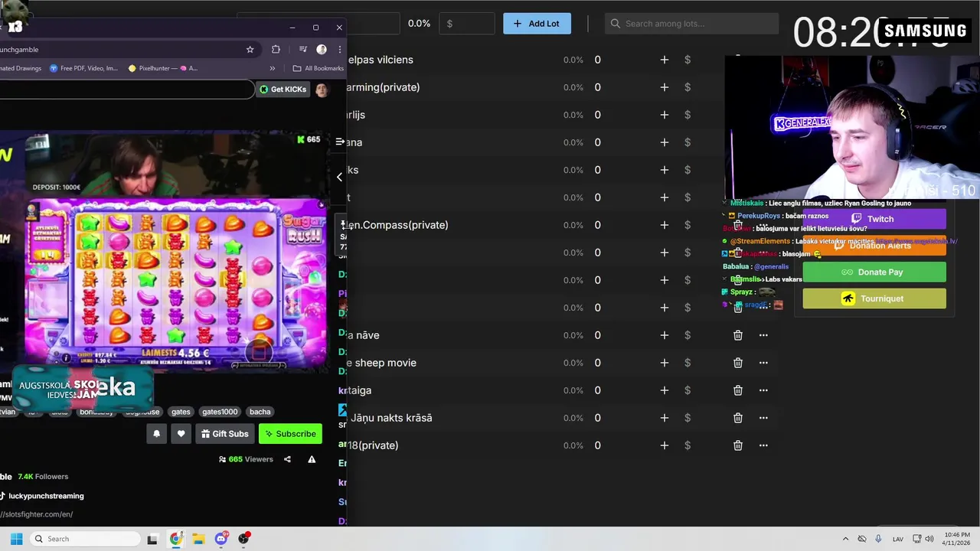Screen dimensions: 980x551
Task: Delete the taiga lot
Action: pyautogui.click(x=738, y=390)
